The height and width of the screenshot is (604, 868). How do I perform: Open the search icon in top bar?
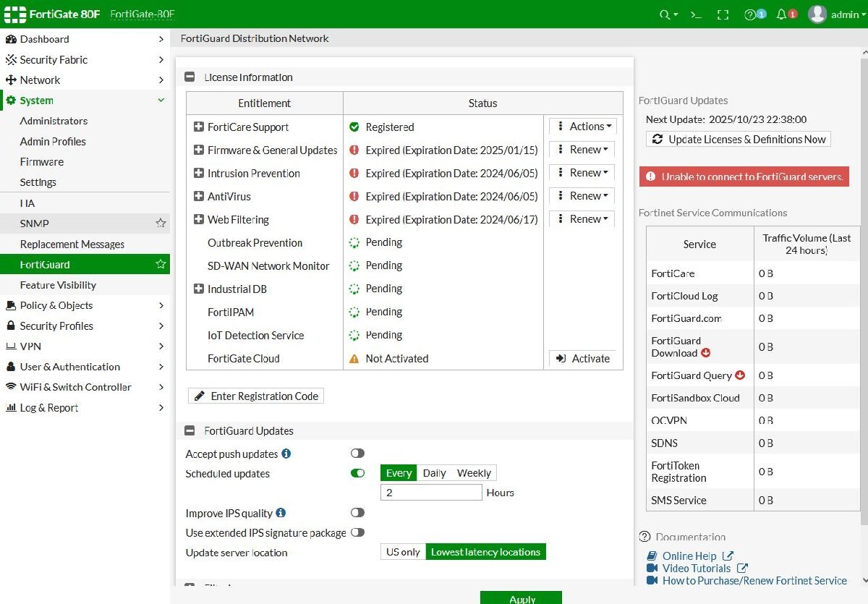[665, 14]
